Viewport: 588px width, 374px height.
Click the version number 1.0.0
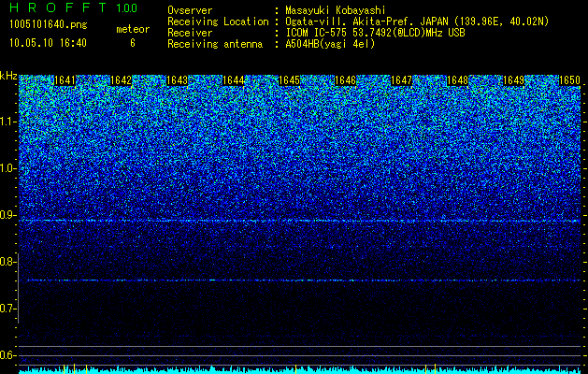click(127, 7)
